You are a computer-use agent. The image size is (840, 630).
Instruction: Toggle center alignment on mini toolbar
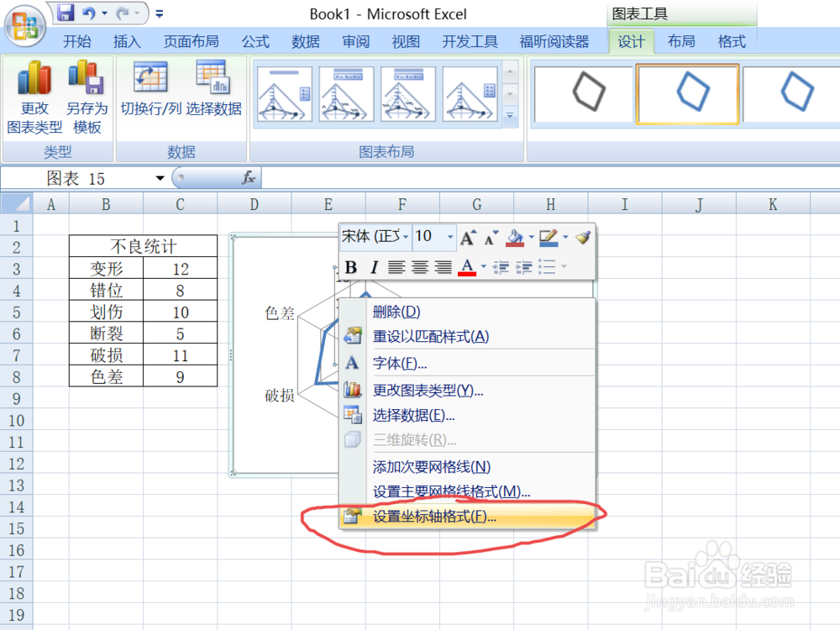coord(419,267)
